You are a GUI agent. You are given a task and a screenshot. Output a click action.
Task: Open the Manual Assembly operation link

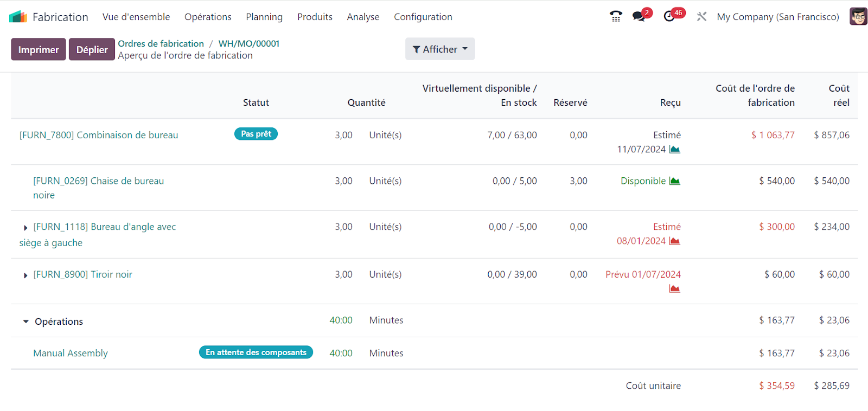tap(71, 353)
